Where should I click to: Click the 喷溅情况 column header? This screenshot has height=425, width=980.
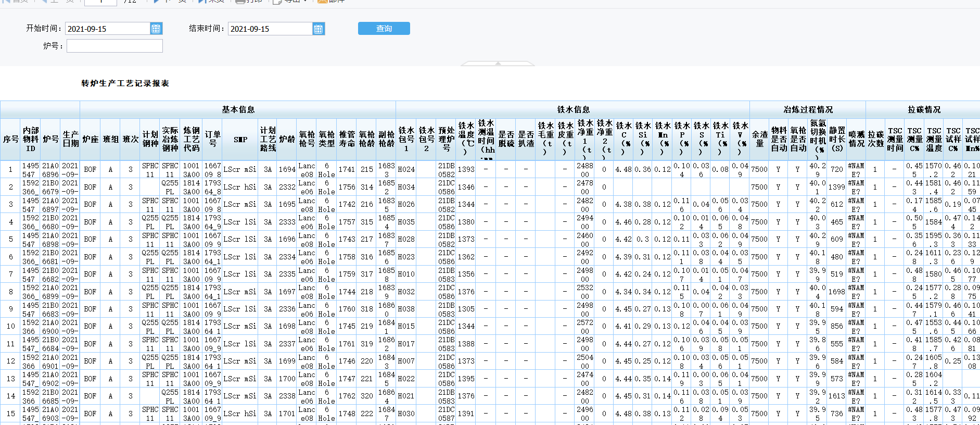[x=856, y=139]
